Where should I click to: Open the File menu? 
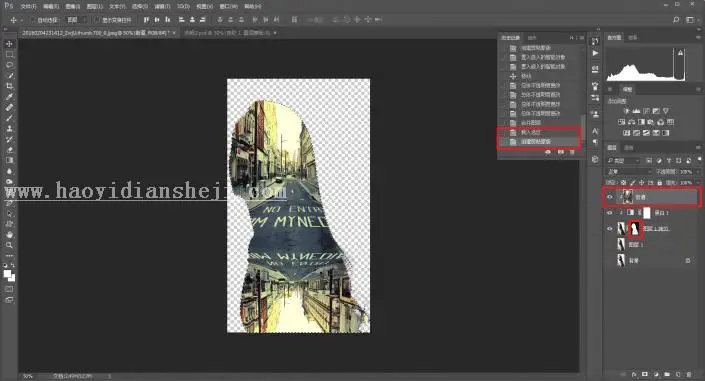[x=28, y=6]
